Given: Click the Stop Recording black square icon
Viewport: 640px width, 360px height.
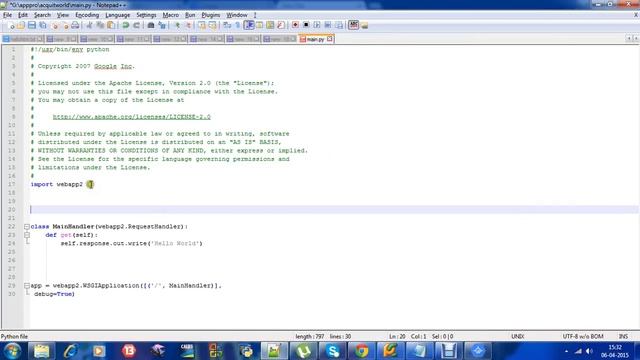Looking at the screenshot, I should (x=306, y=25).
